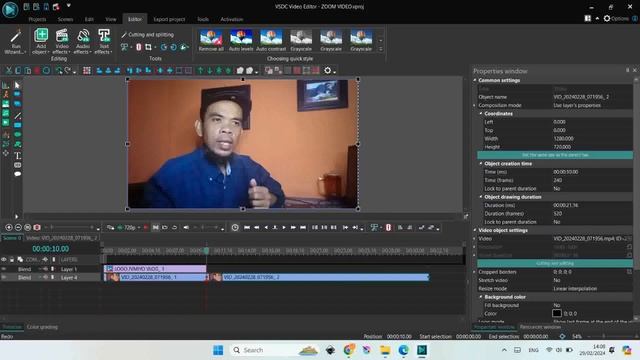Open the Projects menu tab
This screenshot has width=640, height=360.
[37, 19]
